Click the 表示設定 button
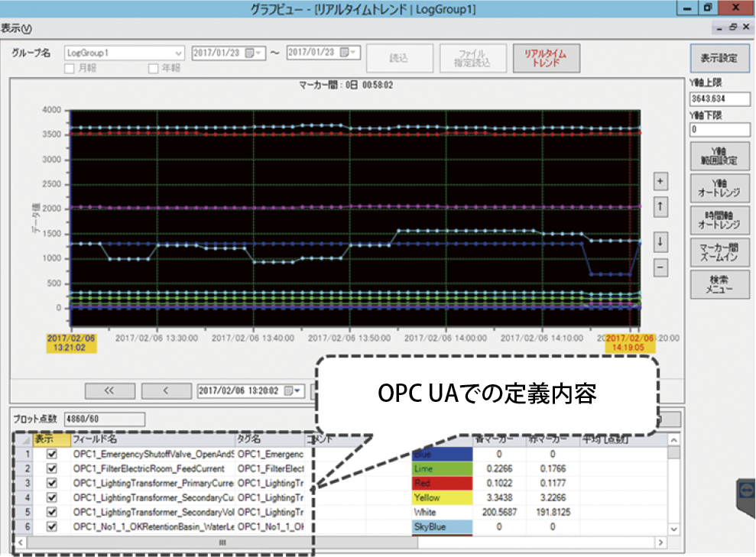 719,58
